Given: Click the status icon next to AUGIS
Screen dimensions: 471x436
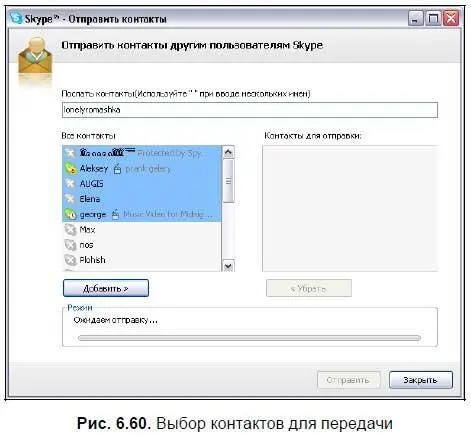Looking at the screenshot, I should pyautogui.click(x=70, y=184).
